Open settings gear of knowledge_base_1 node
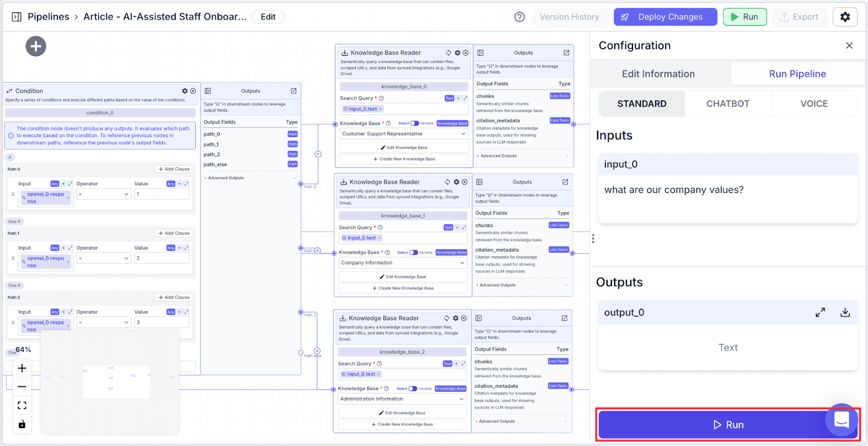Viewport: 868px width, 446px height. coord(456,182)
